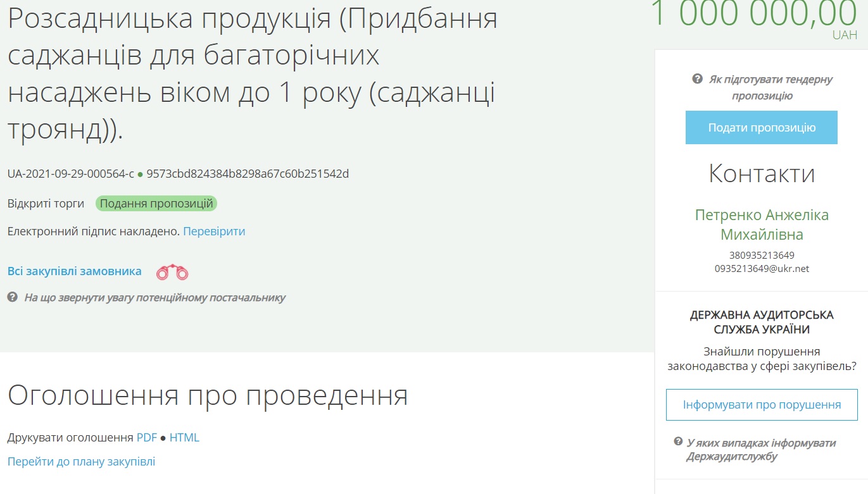Click the 'Подання пропозицій' status badge
The height and width of the screenshot is (494, 868).
click(156, 204)
